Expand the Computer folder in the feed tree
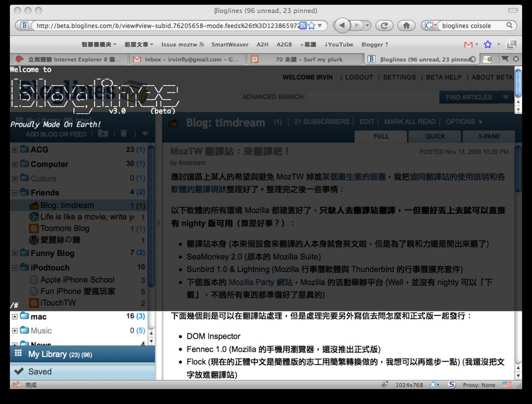Image resolution: width=532 pixels, height=404 pixels. [x=14, y=164]
